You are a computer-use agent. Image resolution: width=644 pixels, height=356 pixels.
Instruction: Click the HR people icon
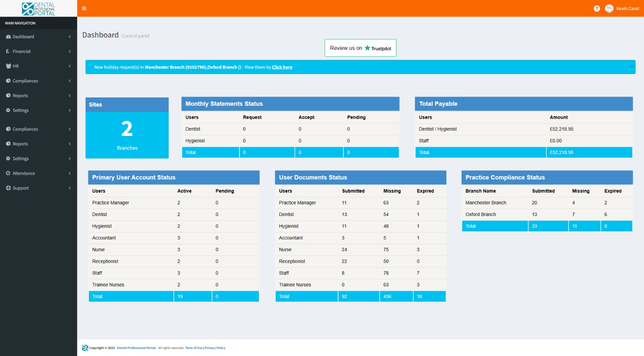(x=8, y=66)
